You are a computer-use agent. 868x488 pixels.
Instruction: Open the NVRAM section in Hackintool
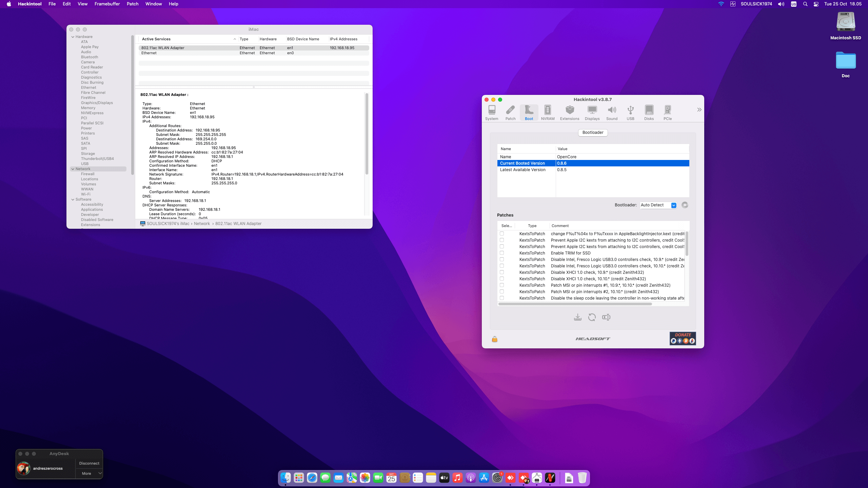(548, 113)
